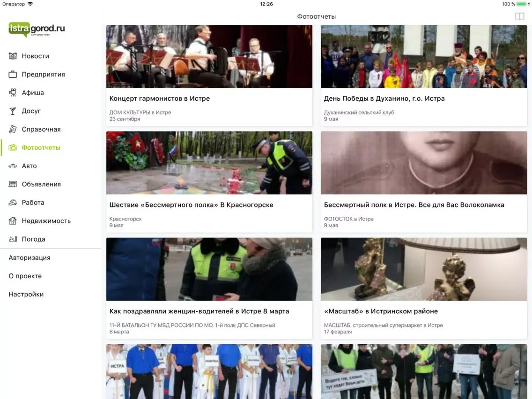Click МАСШТАБ, строительный супермаркет в Истре text
This screenshot has height=399, width=532.
[x=383, y=325]
